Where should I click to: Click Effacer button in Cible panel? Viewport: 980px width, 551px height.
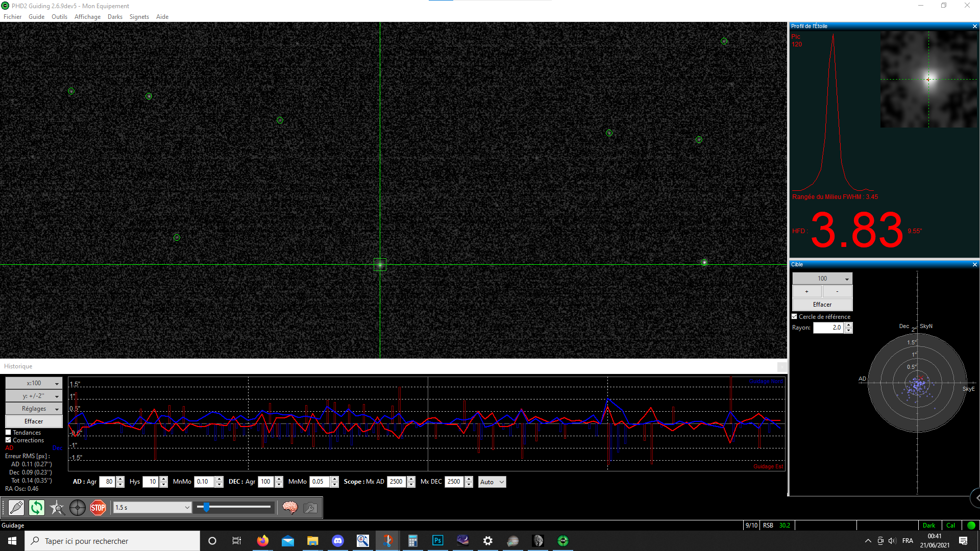822,305
